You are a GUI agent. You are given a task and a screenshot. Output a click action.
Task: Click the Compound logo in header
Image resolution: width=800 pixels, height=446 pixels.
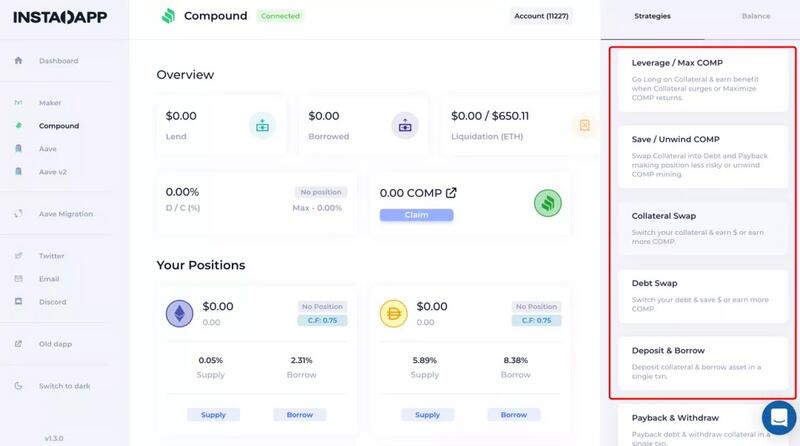pyautogui.click(x=168, y=16)
